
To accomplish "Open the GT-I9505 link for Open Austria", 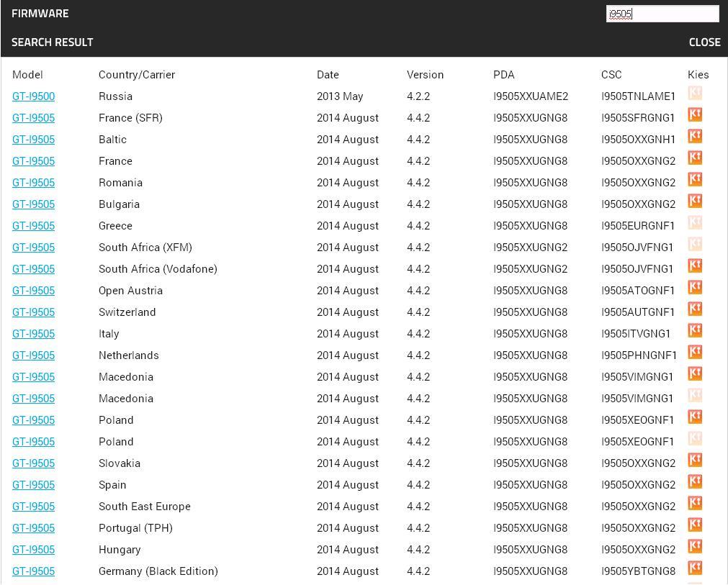I will [33, 291].
